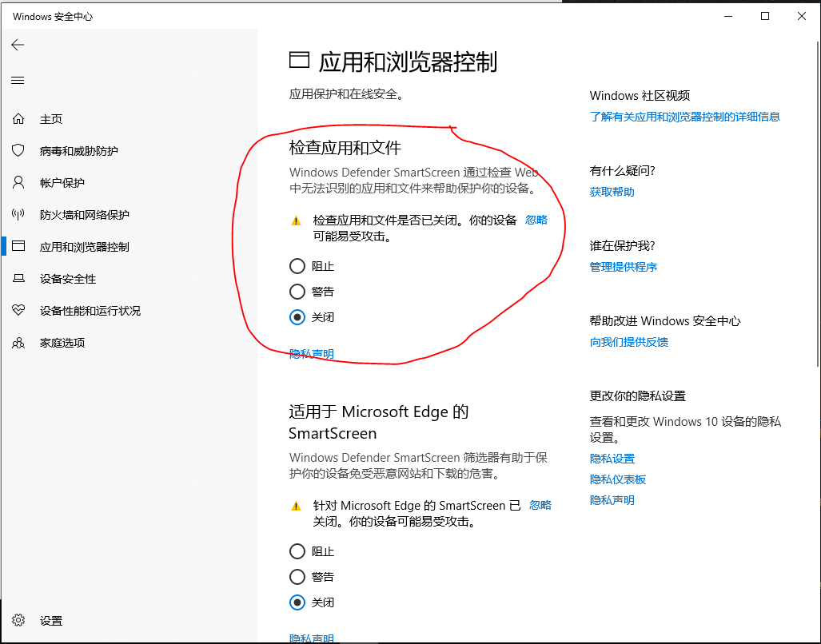Click 忽略 next to 检查应用和文件 warning
Image resolution: width=821 pixels, height=644 pixels.
coord(536,220)
